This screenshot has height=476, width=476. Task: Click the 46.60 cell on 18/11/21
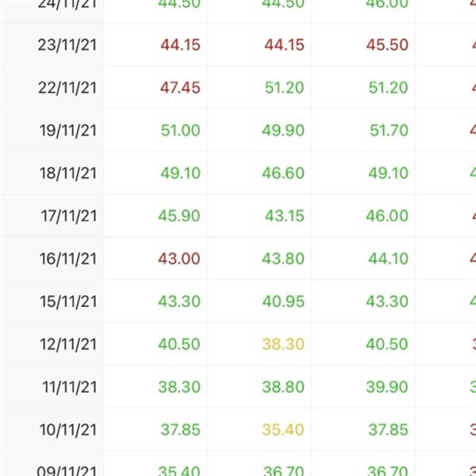point(283,173)
